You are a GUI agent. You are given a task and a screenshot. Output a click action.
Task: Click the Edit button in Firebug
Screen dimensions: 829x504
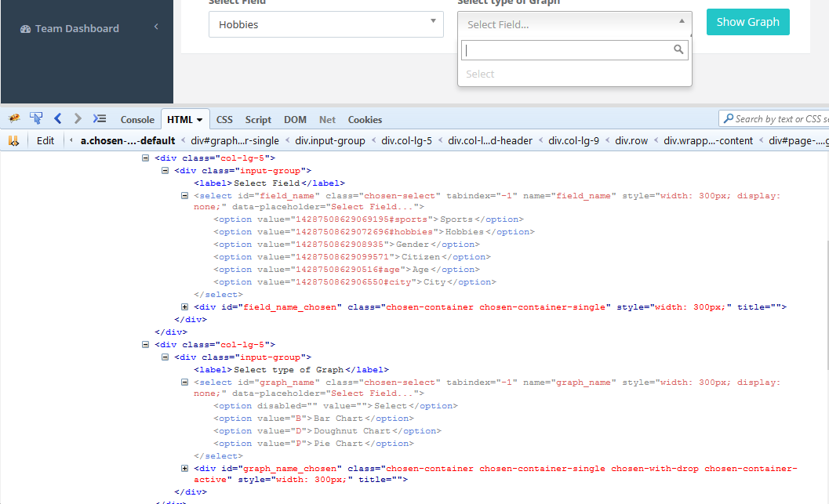pyautogui.click(x=45, y=140)
